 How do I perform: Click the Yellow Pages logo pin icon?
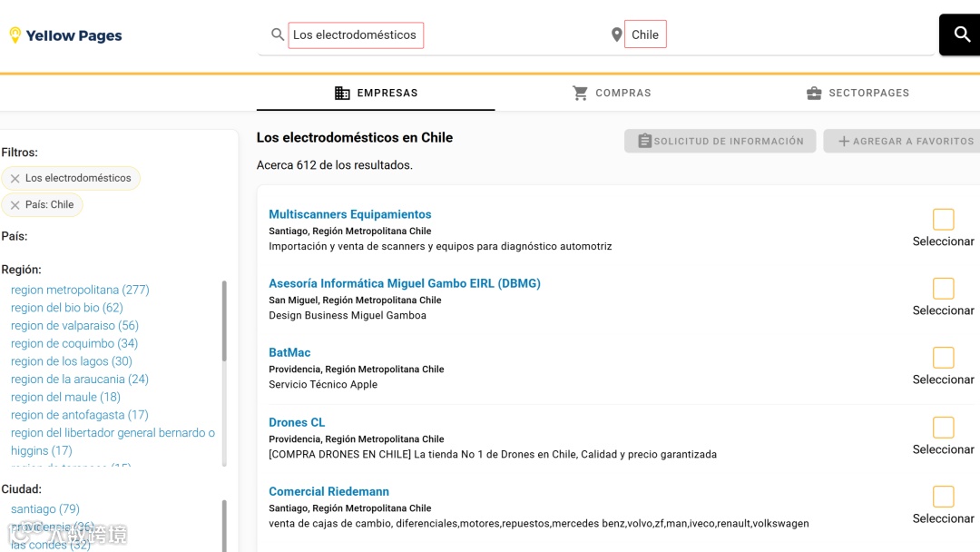15,35
